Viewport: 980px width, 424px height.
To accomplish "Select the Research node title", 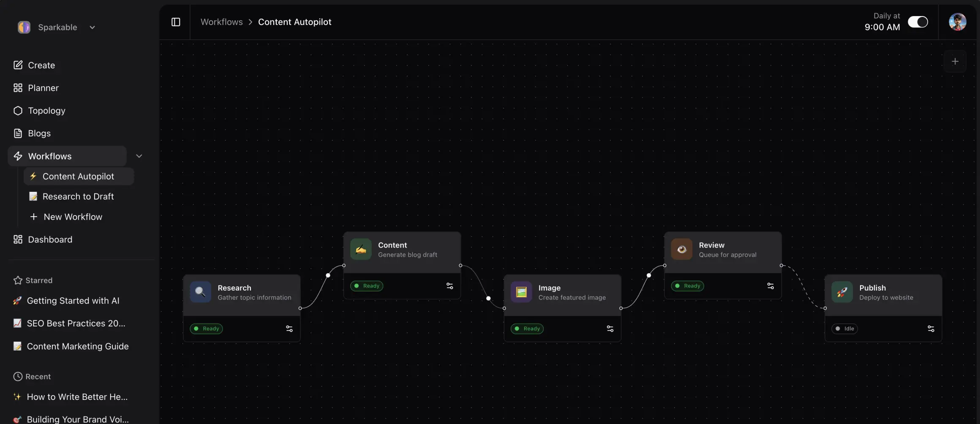I will click(234, 288).
